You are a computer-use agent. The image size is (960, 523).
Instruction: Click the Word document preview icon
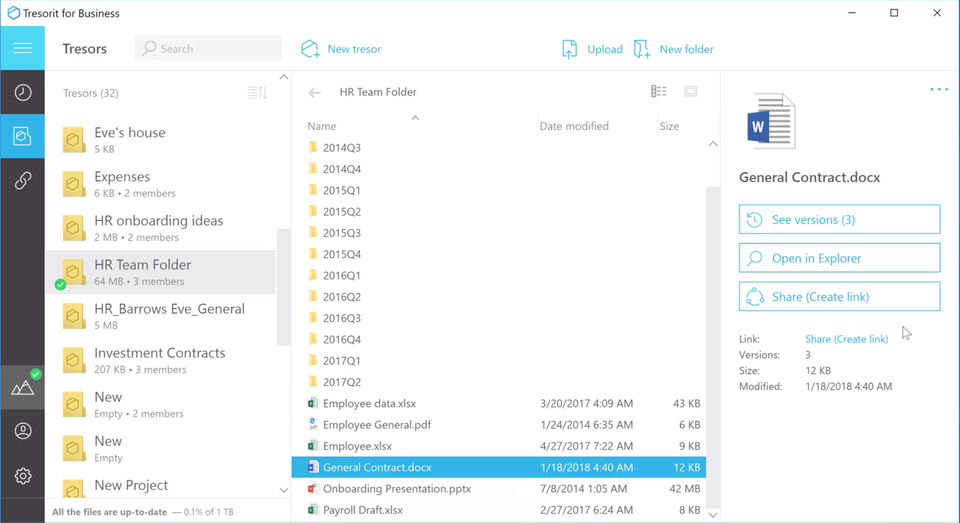(771, 121)
